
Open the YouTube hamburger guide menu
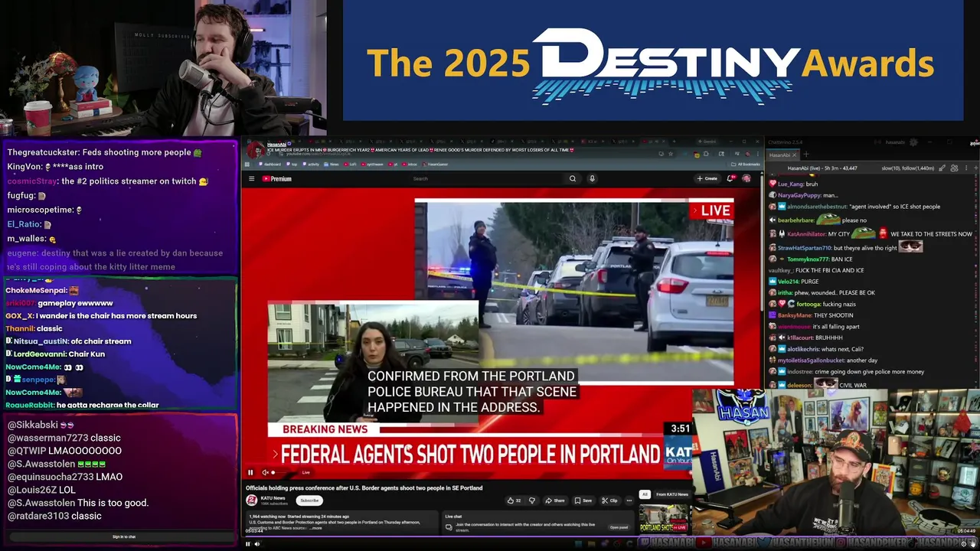point(251,178)
